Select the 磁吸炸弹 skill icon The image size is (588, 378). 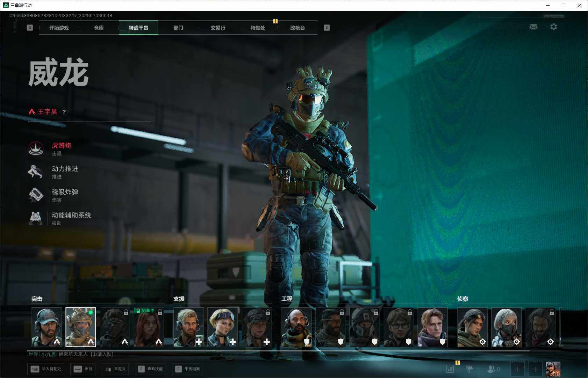pos(36,195)
